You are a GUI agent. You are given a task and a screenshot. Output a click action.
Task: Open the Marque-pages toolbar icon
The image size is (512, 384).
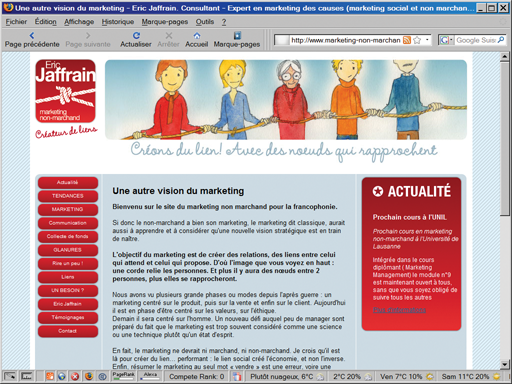(x=237, y=35)
